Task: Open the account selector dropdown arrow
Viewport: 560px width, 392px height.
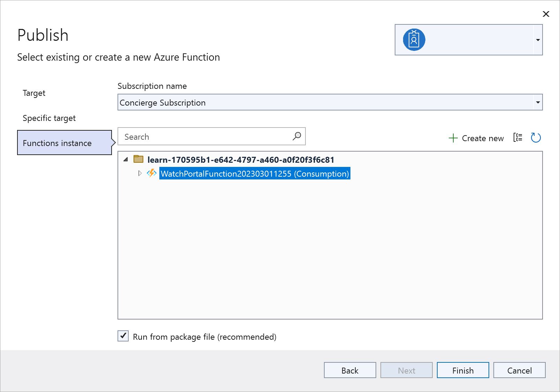Action: [538, 40]
